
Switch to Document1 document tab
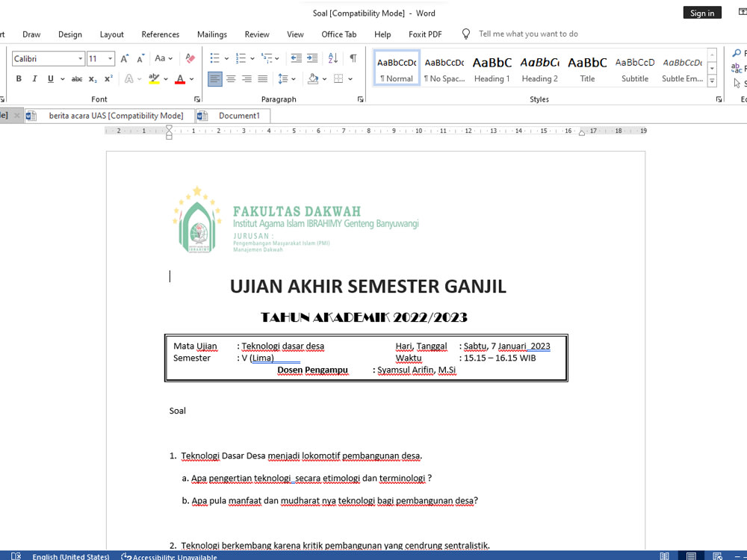click(233, 116)
